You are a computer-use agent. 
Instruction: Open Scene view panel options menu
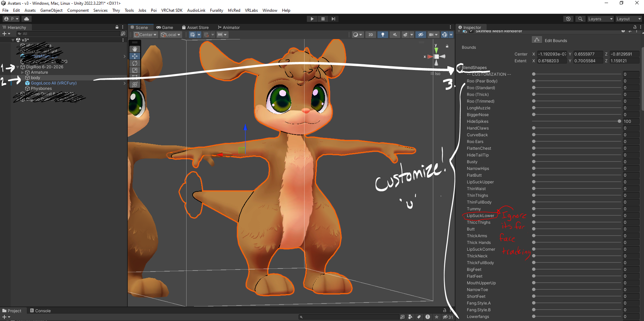click(x=450, y=27)
